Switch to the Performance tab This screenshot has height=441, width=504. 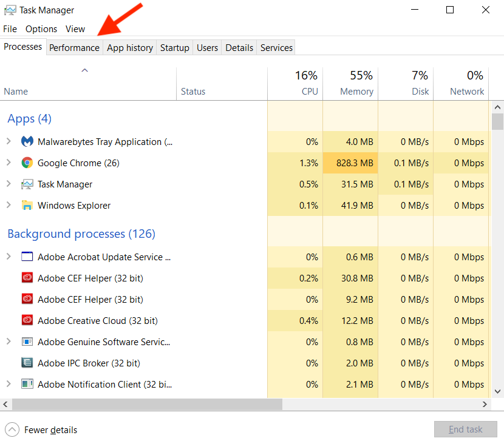tap(74, 47)
